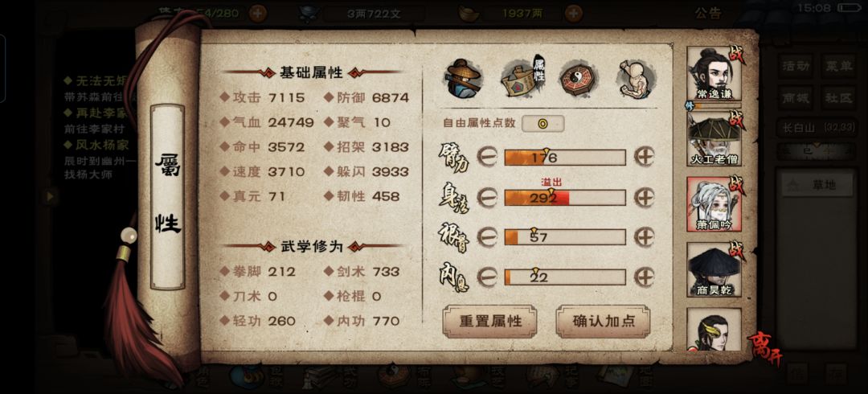The width and height of the screenshot is (868, 394).
Task: Click the 重置属性 reset button
Action: point(490,322)
